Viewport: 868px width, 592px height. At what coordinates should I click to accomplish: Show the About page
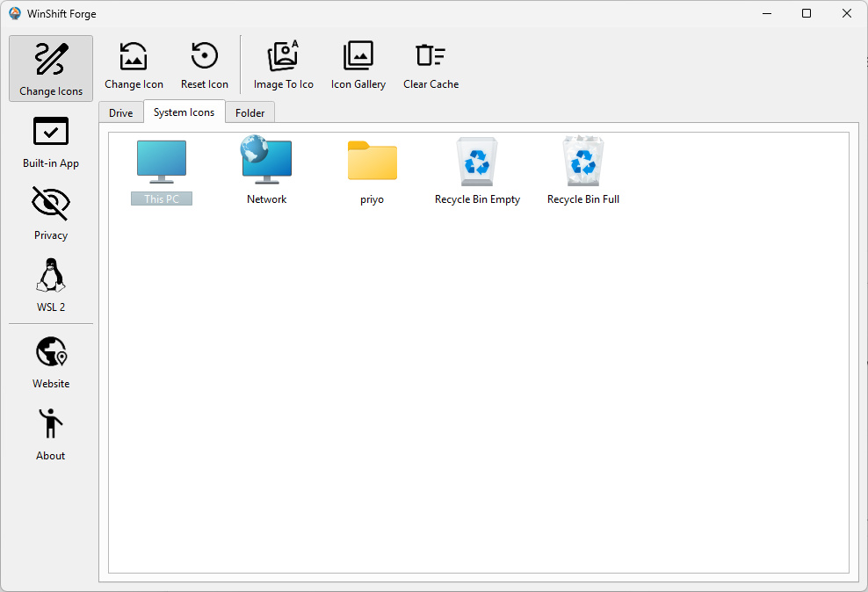point(51,434)
